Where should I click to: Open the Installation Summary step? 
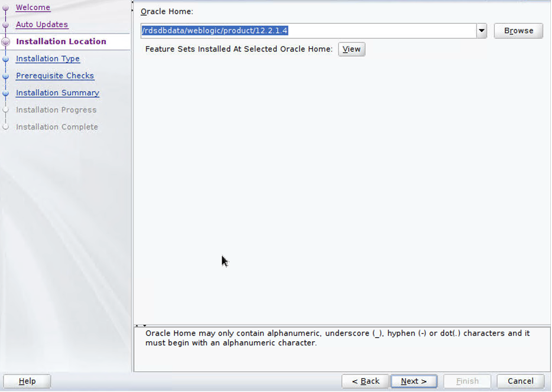coord(57,93)
